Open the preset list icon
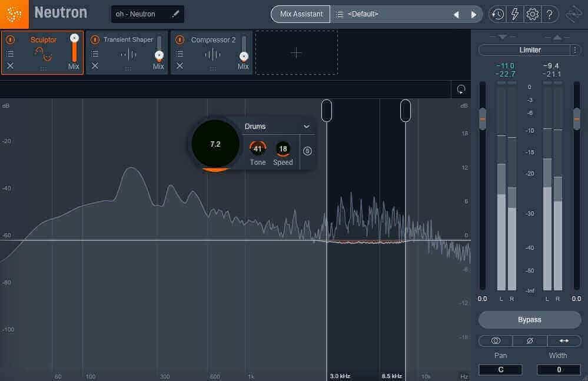 click(340, 14)
